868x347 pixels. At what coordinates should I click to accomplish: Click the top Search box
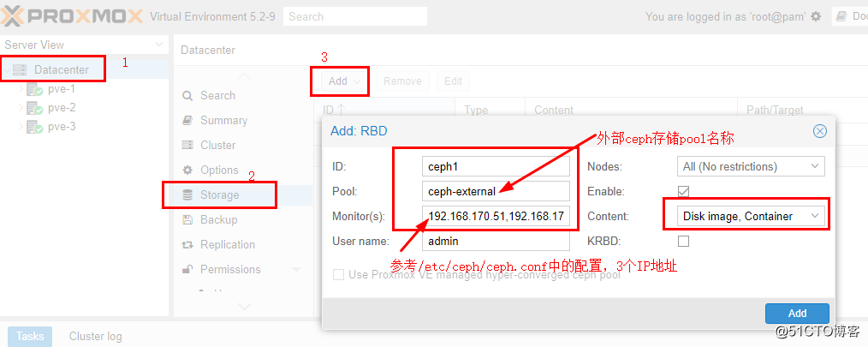point(355,16)
